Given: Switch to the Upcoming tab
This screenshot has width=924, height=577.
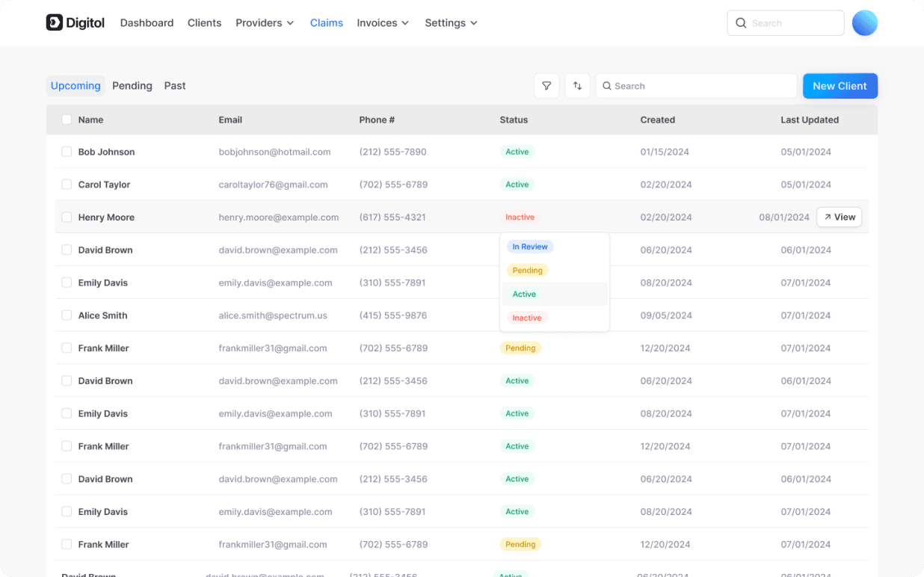Looking at the screenshot, I should (x=76, y=86).
